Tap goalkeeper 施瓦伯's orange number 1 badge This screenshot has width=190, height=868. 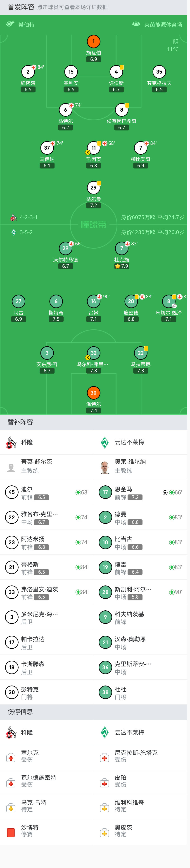[94, 42]
